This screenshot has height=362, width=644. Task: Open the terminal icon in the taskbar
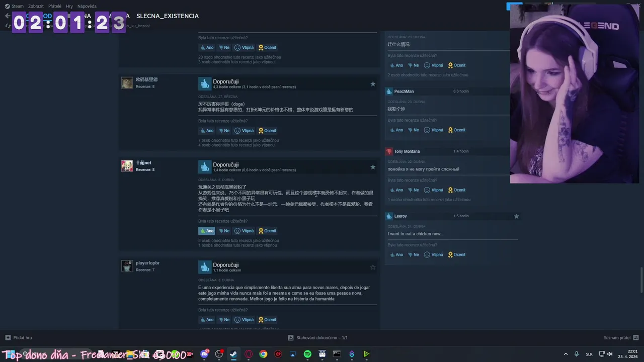click(x=337, y=354)
